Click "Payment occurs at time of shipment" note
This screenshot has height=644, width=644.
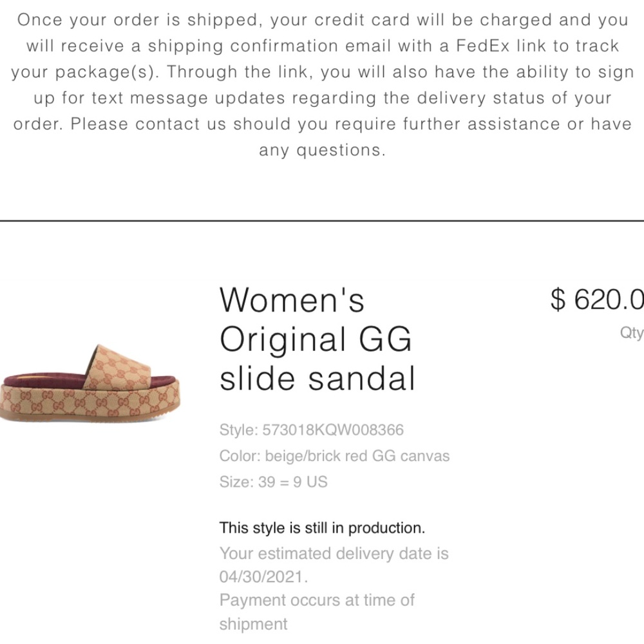pos(317,612)
